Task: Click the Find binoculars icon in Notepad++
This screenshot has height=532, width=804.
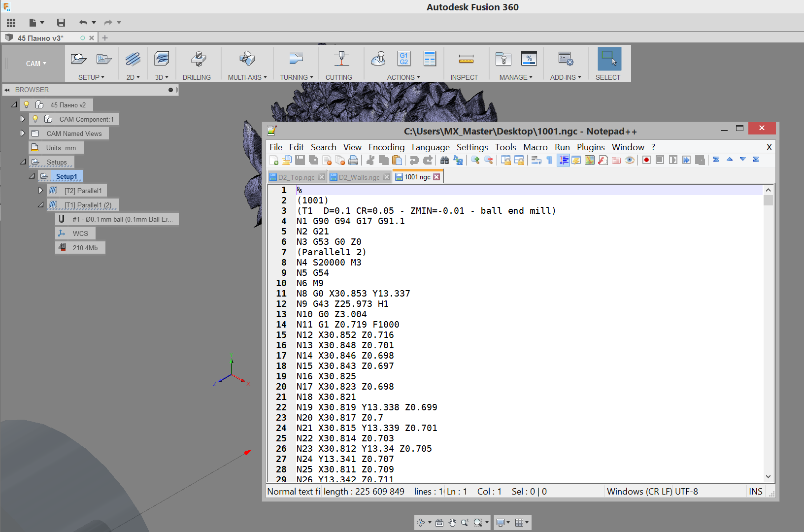Action: point(444,160)
